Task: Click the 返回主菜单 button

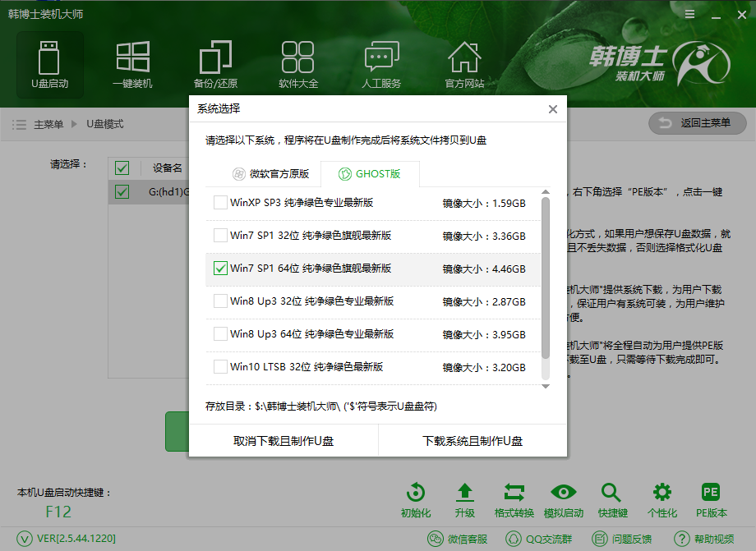Action: tap(697, 123)
